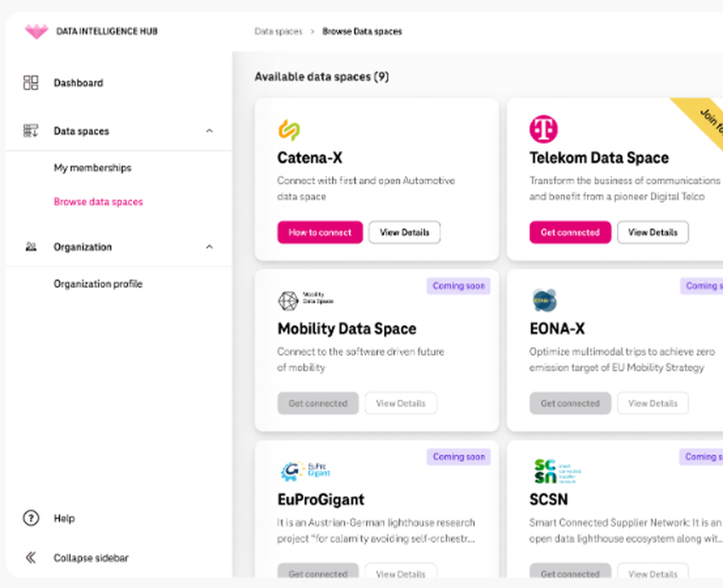
Task: Click the Data spaces breadcrumb link
Action: (x=278, y=31)
